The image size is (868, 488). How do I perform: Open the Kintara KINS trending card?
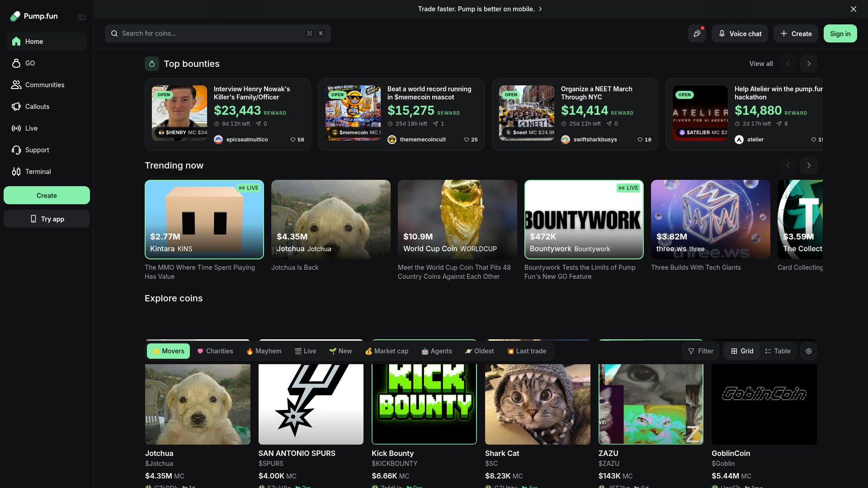pos(204,220)
